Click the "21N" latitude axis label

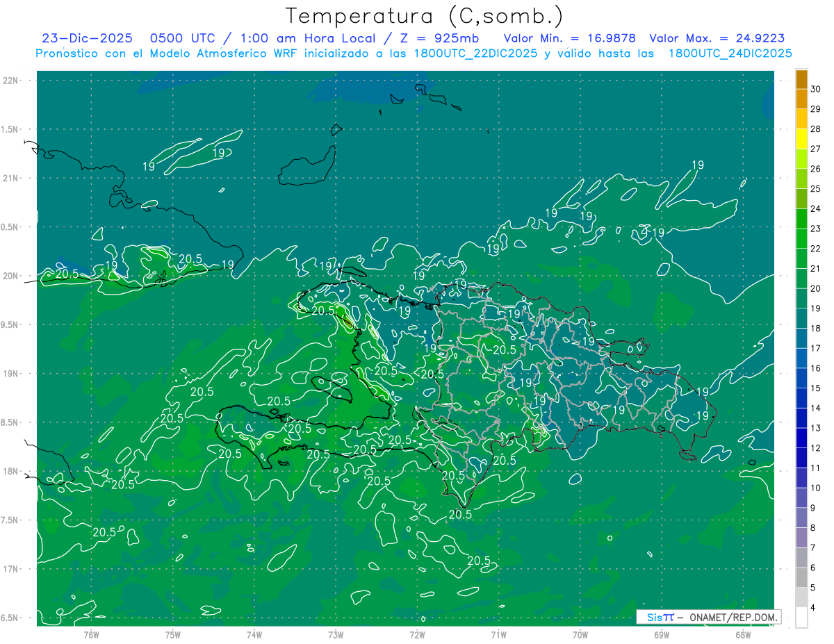(10, 178)
